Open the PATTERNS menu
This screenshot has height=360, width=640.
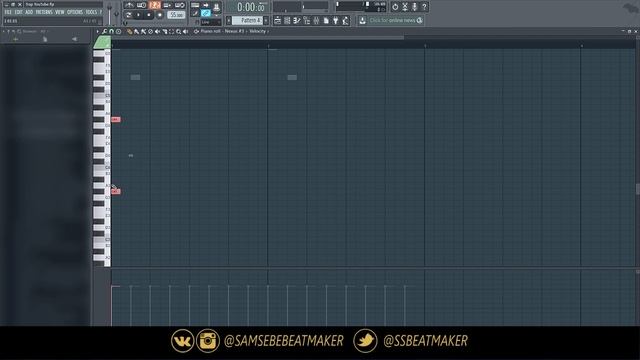pos(44,12)
